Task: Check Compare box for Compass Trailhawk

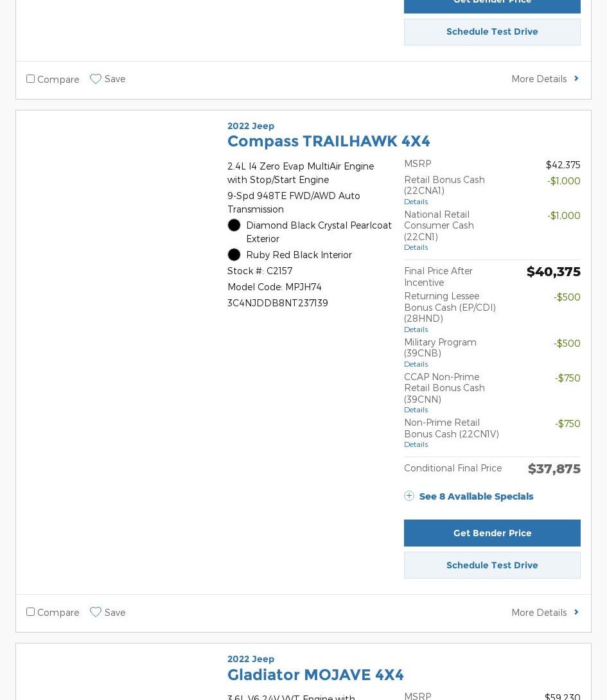Action: [30, 612]
